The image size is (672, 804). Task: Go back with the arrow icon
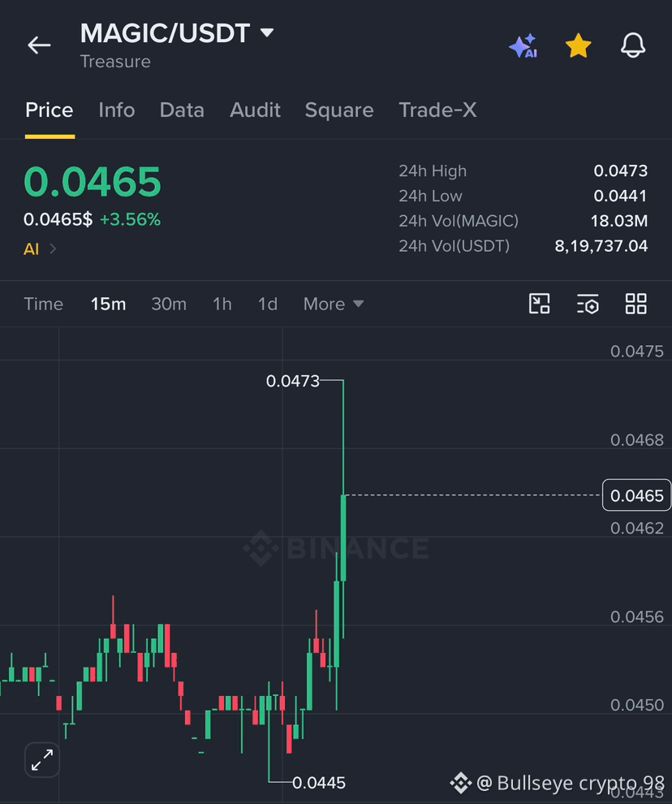pyautogui.click(x=39, y=45)
